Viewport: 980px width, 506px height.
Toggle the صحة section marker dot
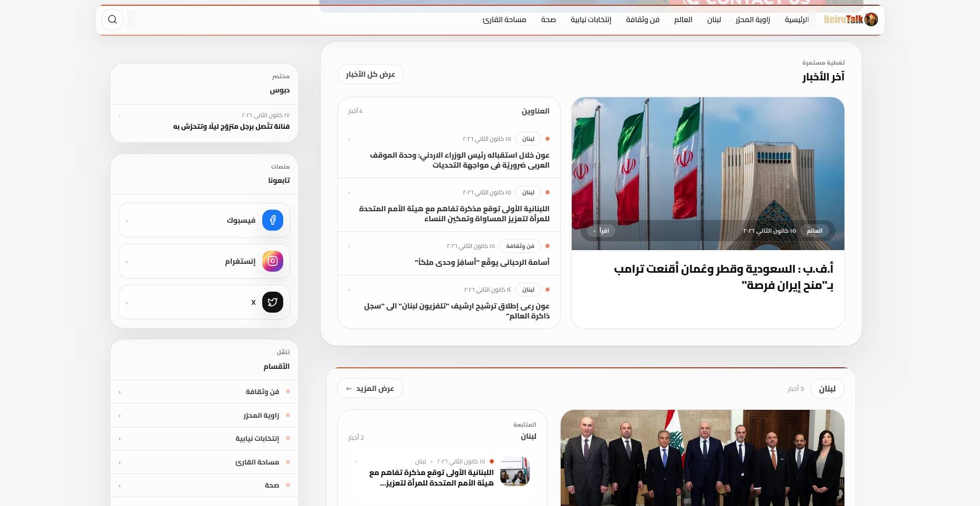(287, 485)
